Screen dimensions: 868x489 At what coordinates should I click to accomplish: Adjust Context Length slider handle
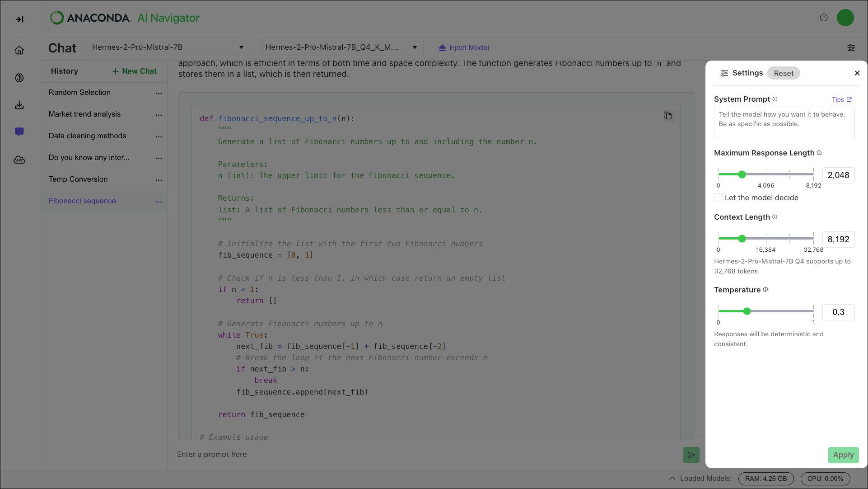pyautogui.click(x=742, y=239)
